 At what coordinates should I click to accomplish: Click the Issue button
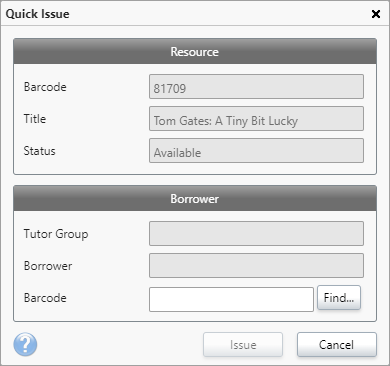(x=243, y=345)
